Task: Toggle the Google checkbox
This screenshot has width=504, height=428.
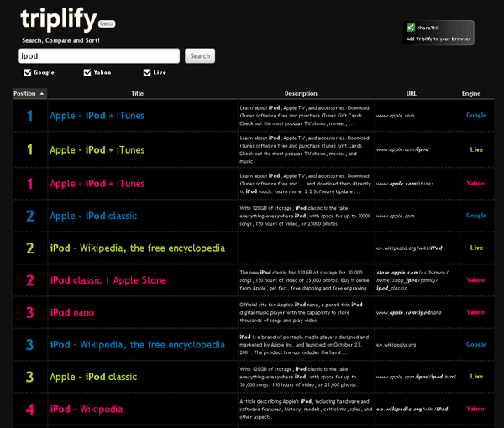Action: pyautogui.click(x=28, y=72)
